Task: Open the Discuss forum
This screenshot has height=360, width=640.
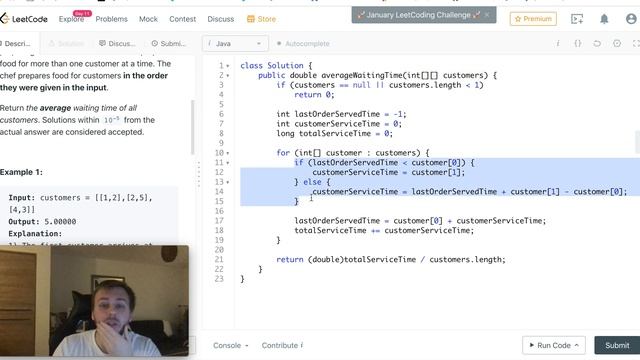Action: coord(221,19)
